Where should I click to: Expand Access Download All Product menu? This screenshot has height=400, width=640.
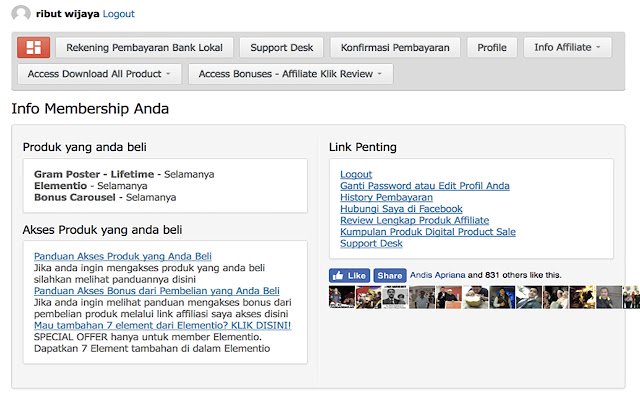pos(99,74)
